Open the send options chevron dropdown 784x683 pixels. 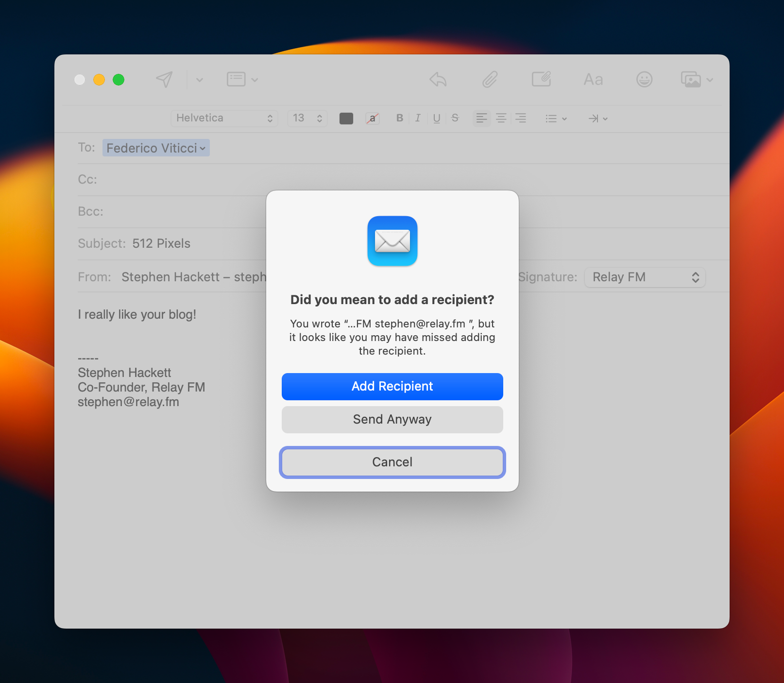tap(200, 80)
